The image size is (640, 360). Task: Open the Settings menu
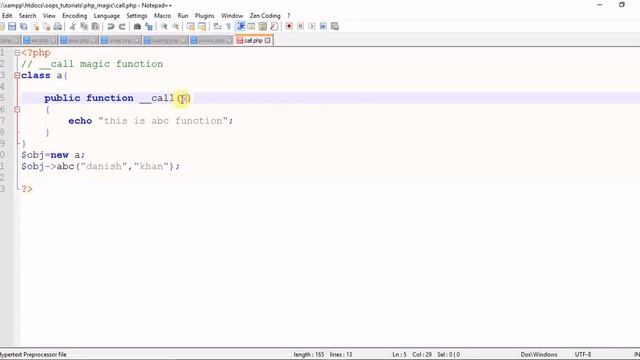(x=137, y=16)
